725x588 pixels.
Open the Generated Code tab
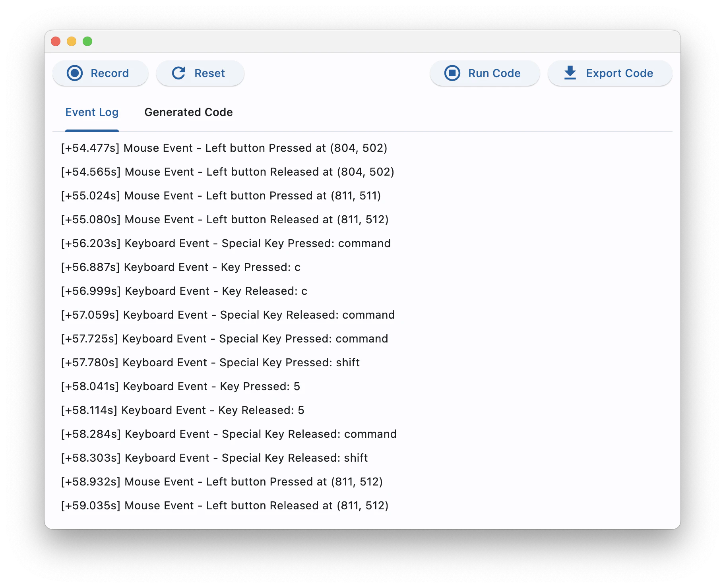click(x=188, y=112)
